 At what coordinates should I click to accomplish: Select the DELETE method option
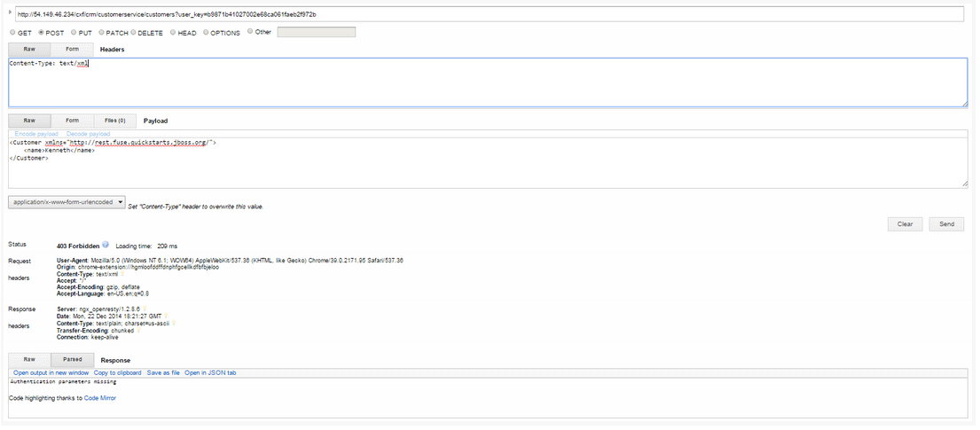click(133, 33)
